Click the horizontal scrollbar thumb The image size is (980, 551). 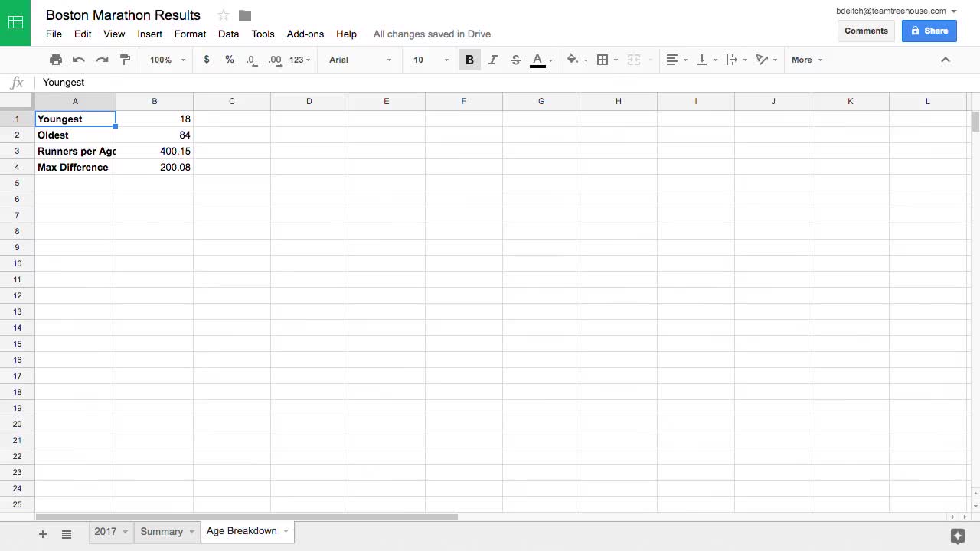(247, 517)
